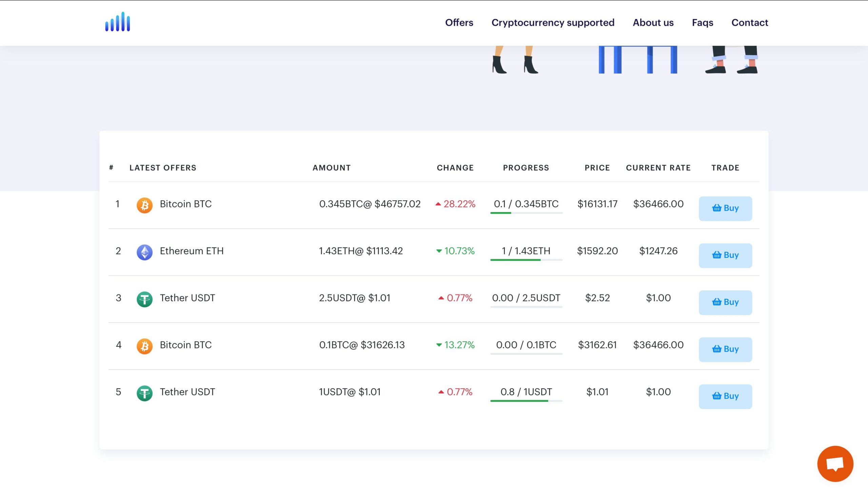Navigate to Faqs
Screen dimensions: 868x494
(x=702, y=23)
